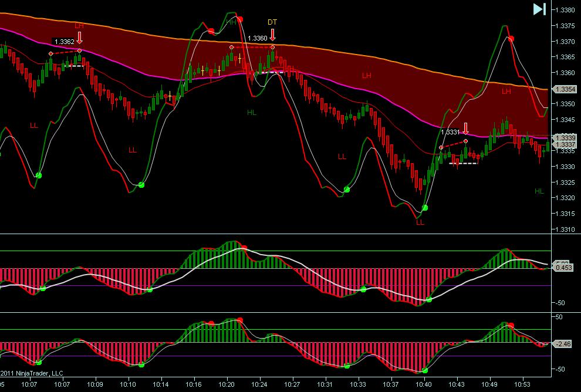Click the 10:24 time axis label
This screenshot has width=581, height=392.
[x=259, y=384]
